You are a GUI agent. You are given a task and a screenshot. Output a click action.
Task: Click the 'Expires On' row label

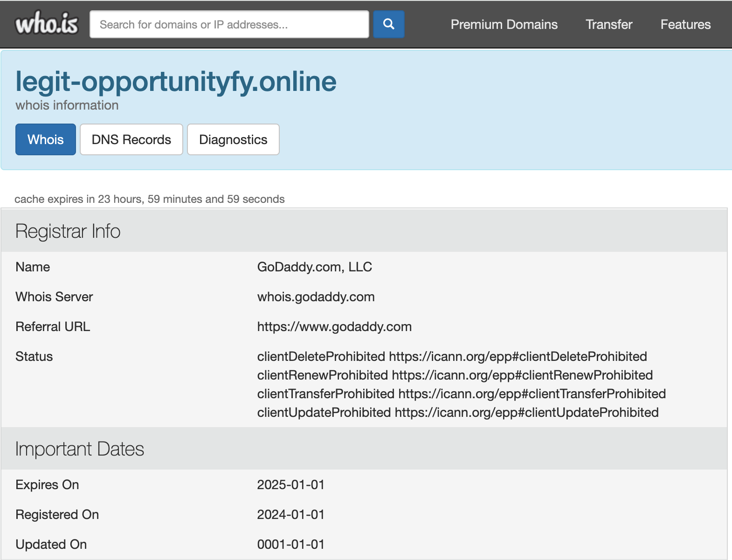tap(47, 484)
